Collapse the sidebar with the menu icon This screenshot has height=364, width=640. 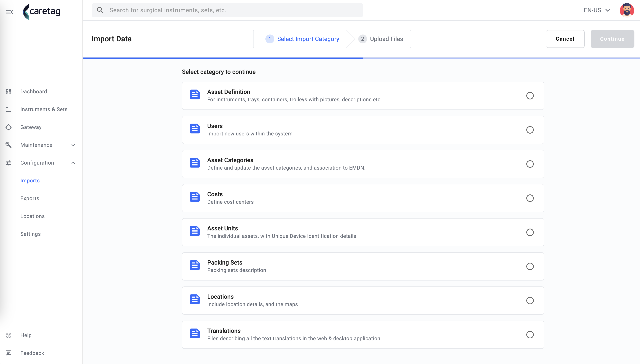click(x=9, y=12)
